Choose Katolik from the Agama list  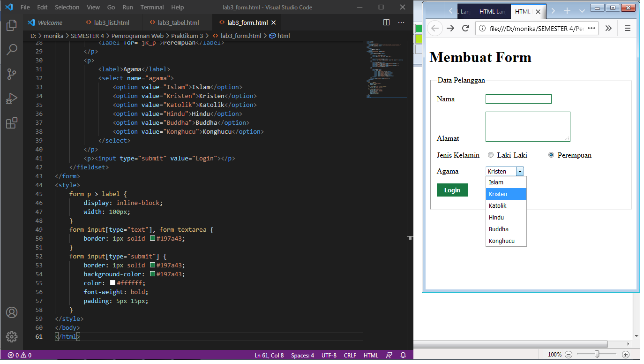[x=506, y=206]
